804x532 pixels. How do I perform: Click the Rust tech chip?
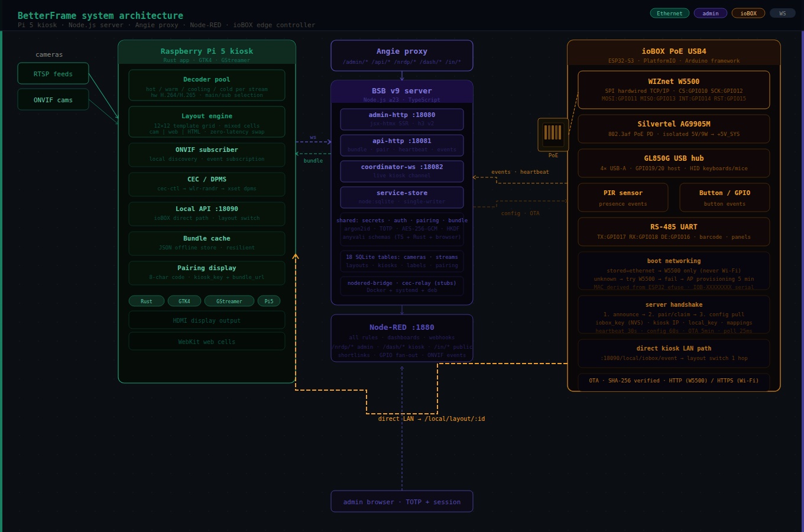pyautogui.click(x=147, y=301)
